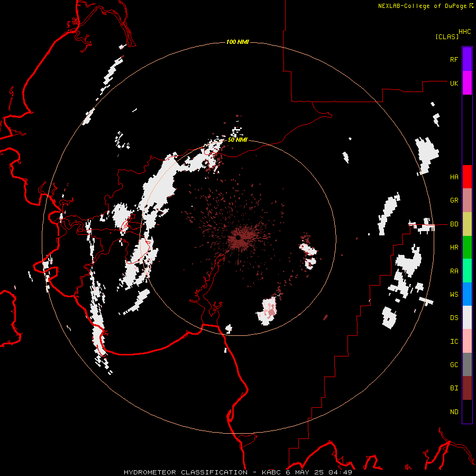Image resolution: width=476 pixels, height=476 pixels.
Task: Select the IC pink legend swatch
Action: point(467,341)
